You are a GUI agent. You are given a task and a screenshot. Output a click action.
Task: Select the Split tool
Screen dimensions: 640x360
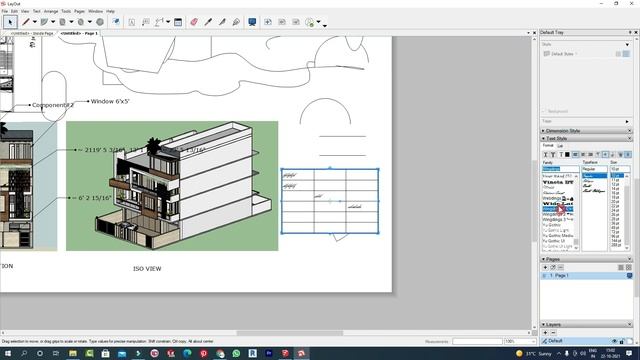222,22
